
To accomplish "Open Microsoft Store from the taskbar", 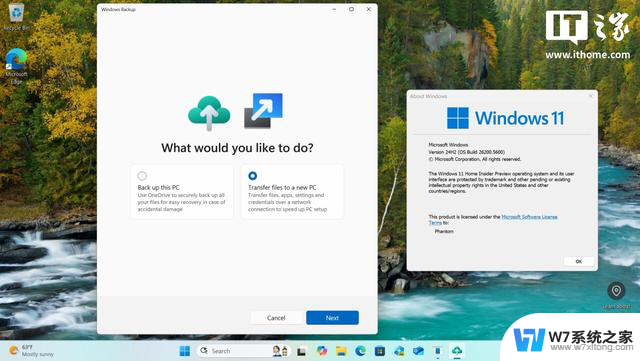I will pyautogui.click(x=380, y=351).
